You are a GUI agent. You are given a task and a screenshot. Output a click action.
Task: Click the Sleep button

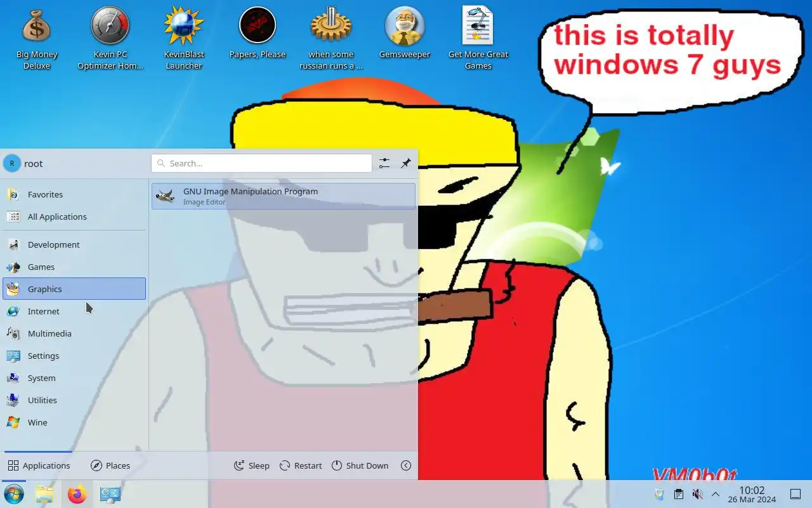(x=252, y=465)
